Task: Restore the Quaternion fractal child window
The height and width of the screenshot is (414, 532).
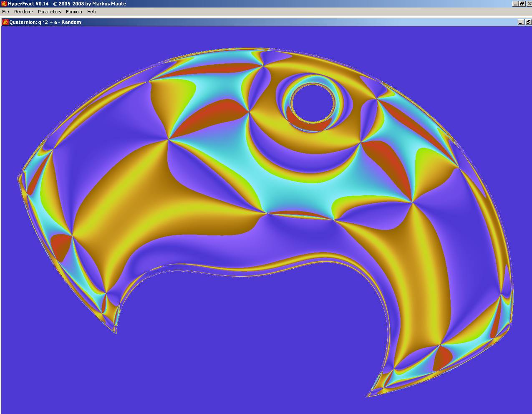Action: [x=528, y=22]
